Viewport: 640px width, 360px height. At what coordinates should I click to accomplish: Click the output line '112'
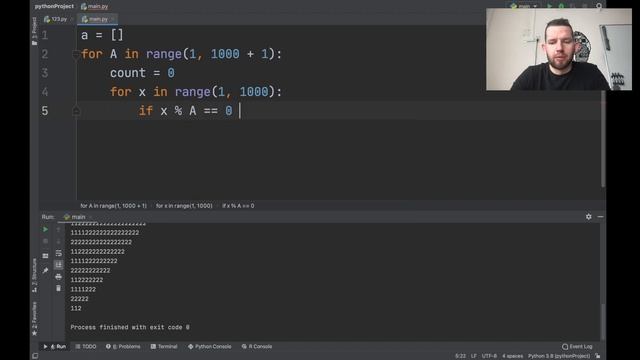tap(76, 309)
